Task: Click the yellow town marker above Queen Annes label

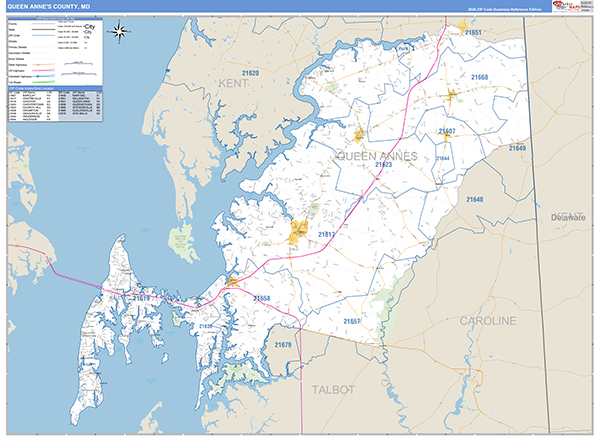Action: 359,134
